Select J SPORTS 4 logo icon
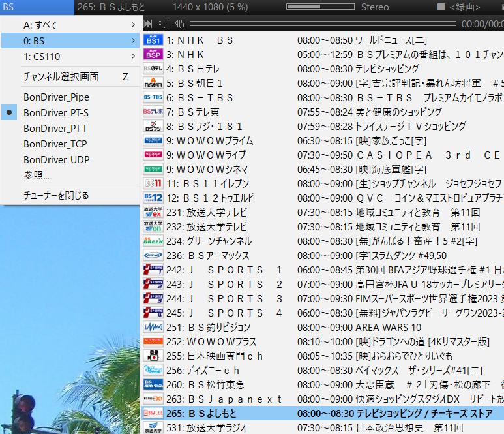 (x=153, y=313)
